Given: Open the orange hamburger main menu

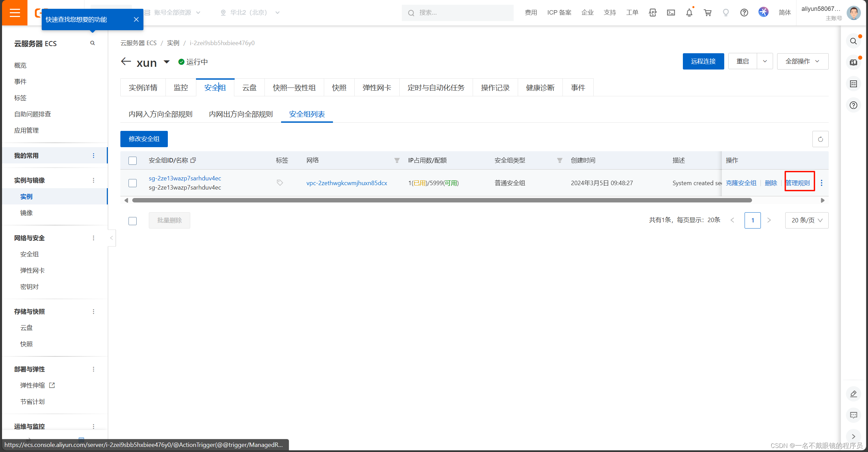Looking at the screenshot, I should (15, 13).
